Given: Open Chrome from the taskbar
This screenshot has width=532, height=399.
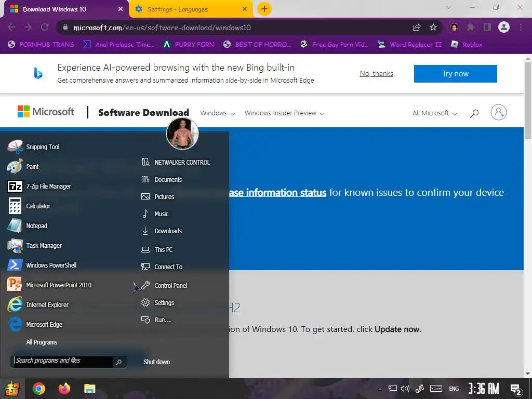Looking at the screenshot, I should point(38,389).
